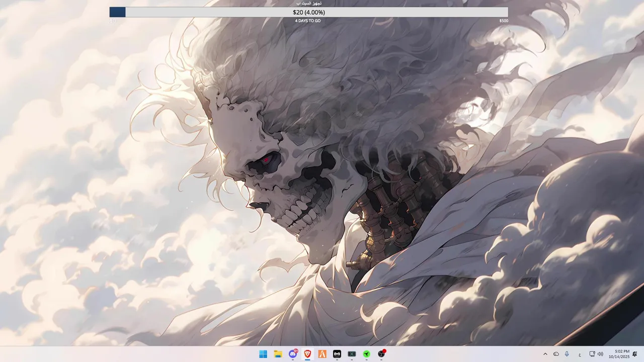Click the $500 goal amount label
The height and width of the screenshot is (362, 644).
point(504,21)
